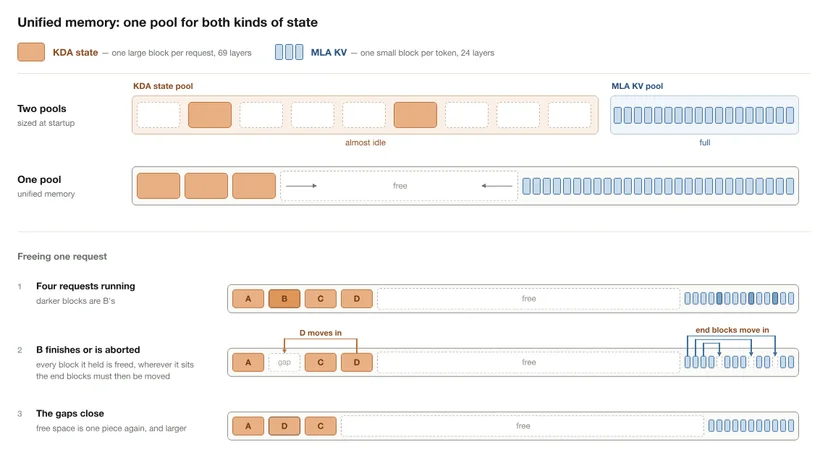Click the orange KDA state legend swatch
This screenshot has width=828, height=458.
coord(31,52)
